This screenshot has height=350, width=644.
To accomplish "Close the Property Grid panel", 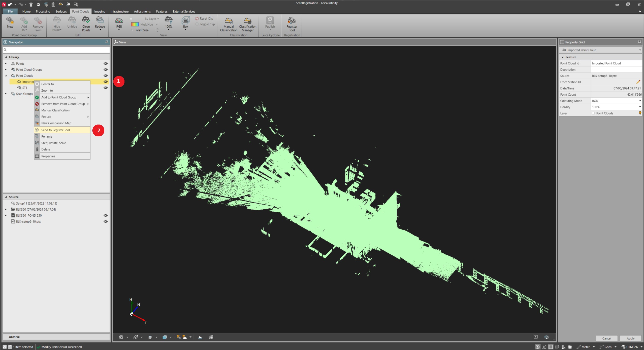I will (639, 42).
